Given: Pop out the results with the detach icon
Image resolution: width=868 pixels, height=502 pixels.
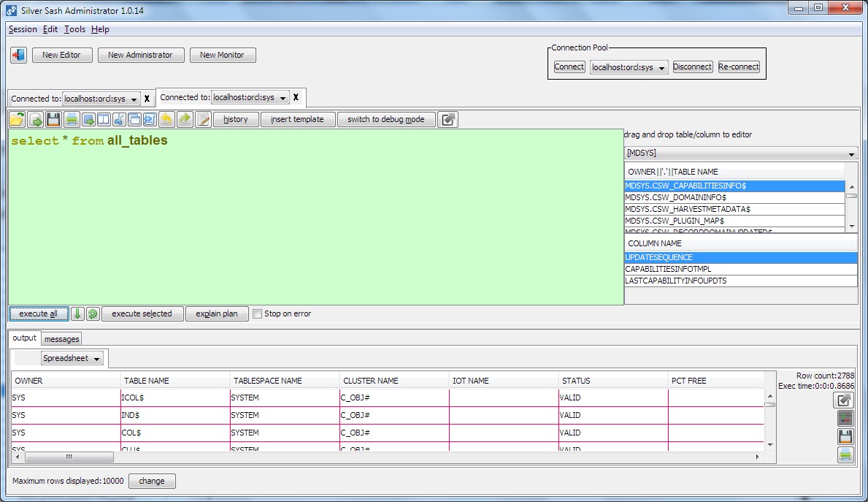Looking at the screenshot, I should click(x=844, y=400).
